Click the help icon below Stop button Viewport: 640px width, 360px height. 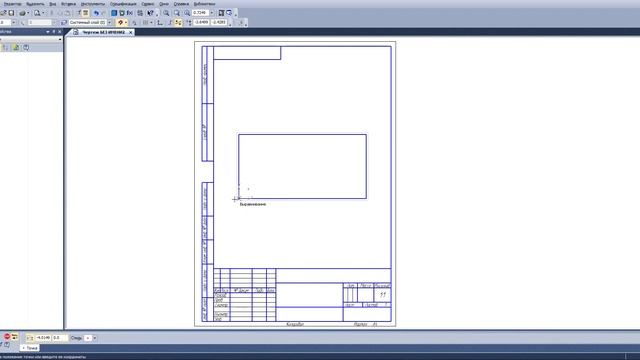pyautogui.click(x=7, y=345)
